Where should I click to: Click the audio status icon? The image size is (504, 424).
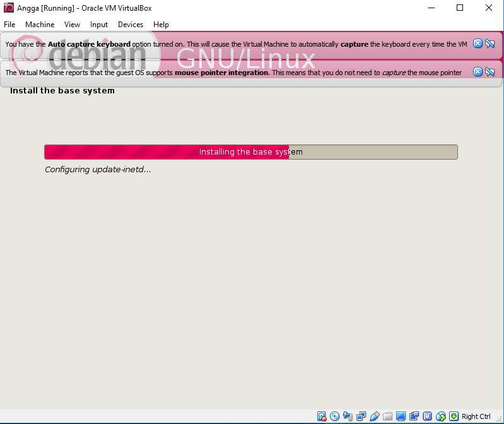348,416
